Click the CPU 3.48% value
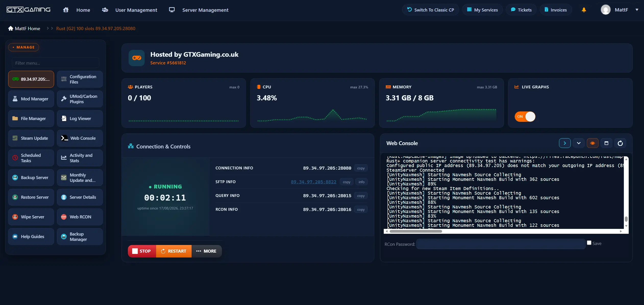The image size is (644, 305). coord(267,98)
